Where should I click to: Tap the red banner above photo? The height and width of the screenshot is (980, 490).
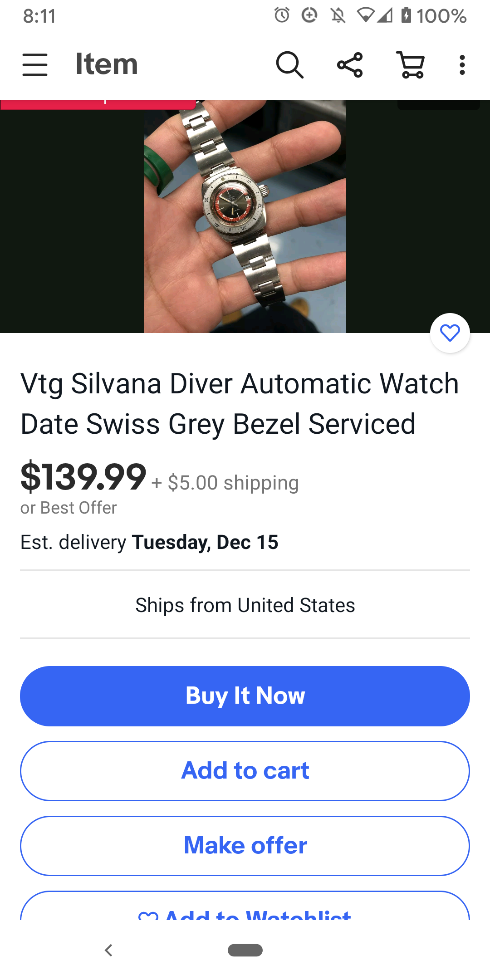[x=98, y=104]
